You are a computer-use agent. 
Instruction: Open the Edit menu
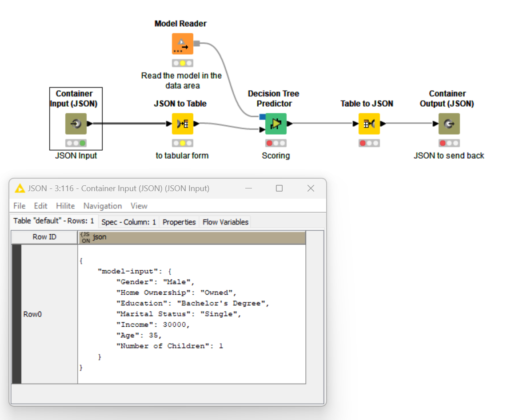point(41,206)
